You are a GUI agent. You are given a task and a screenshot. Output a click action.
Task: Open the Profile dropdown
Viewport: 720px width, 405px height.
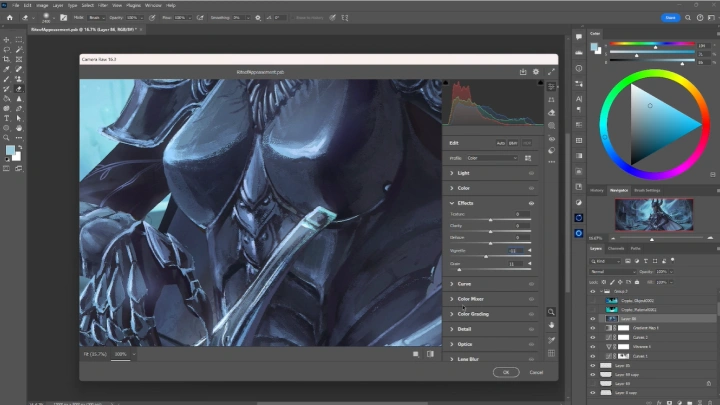coord(492,158)
